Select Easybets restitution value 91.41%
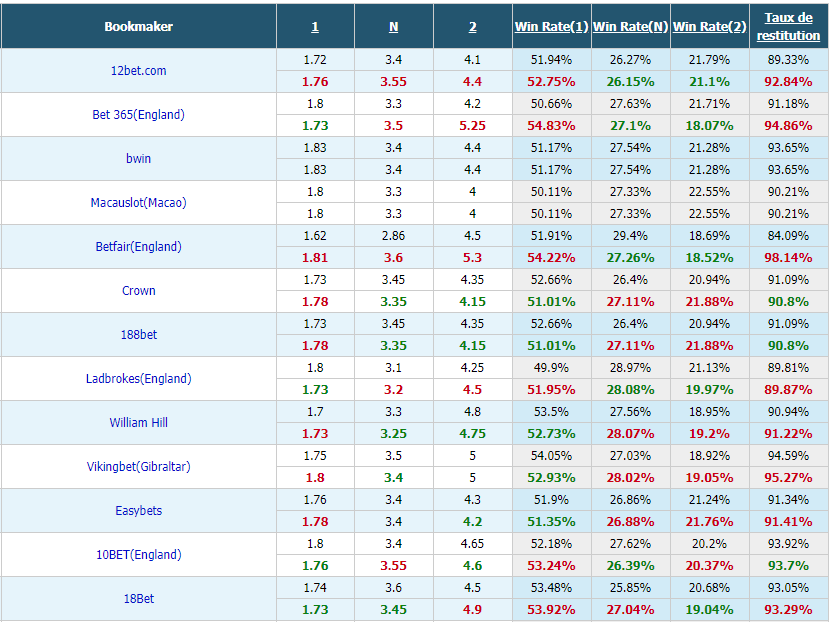 click(x=788, y=521)
